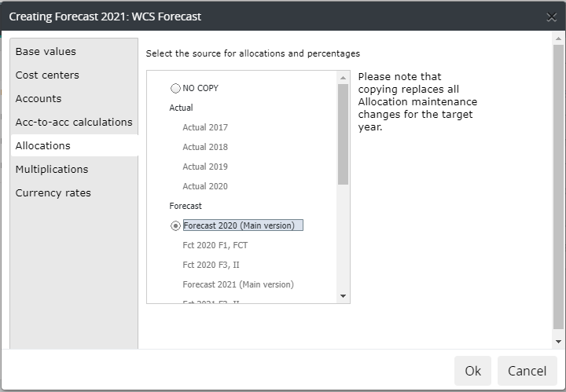
Task: Close the Creating Forecast dialog
Action: [551, 16]
